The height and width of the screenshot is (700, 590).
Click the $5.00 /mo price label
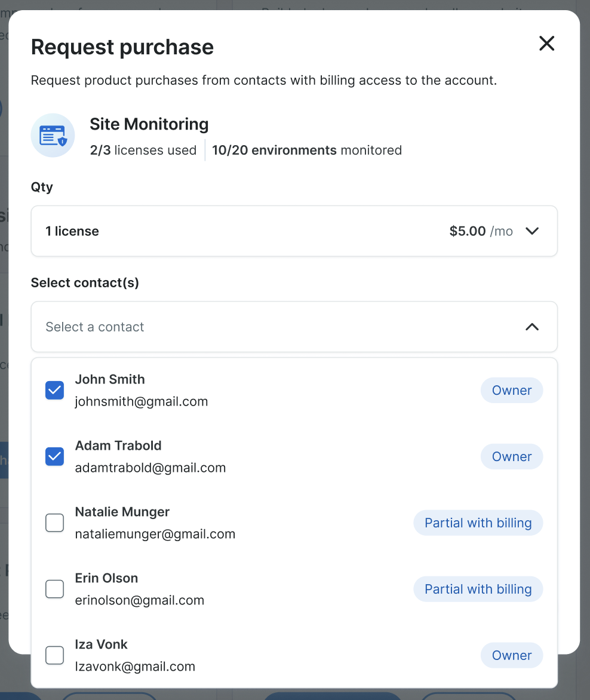[481, 231]
